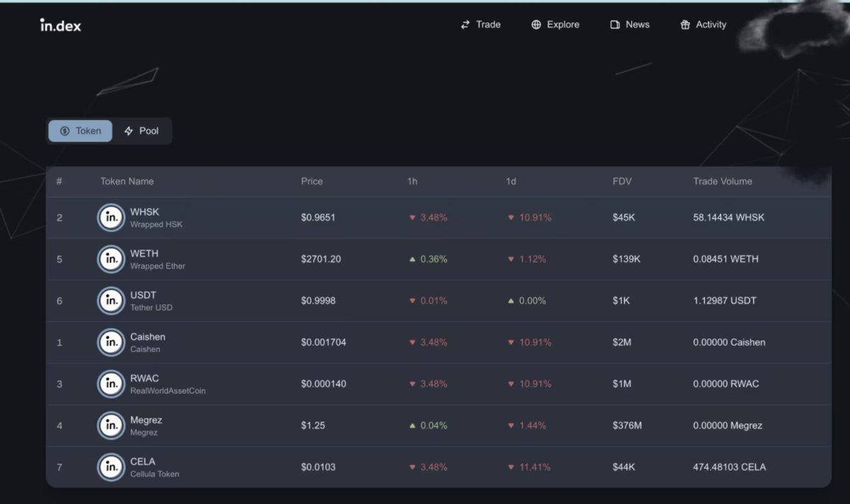
Task: Open the WHSK token name
Action: click(144, 212)
